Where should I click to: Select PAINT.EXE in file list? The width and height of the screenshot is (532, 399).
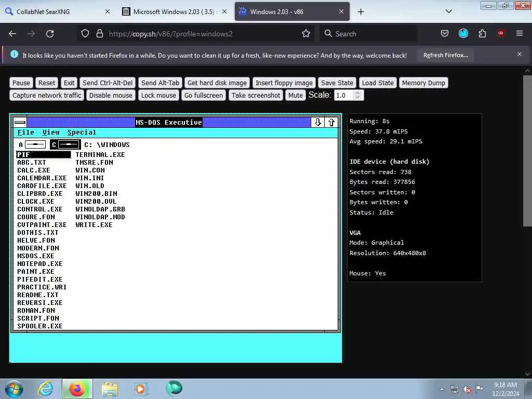tap(36, 272)
